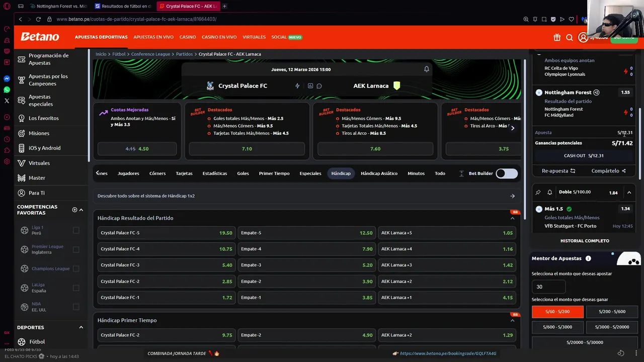The image size is (644, 362).
Task: Click the Opera menu logo
Action: click(x=7, y=7)
